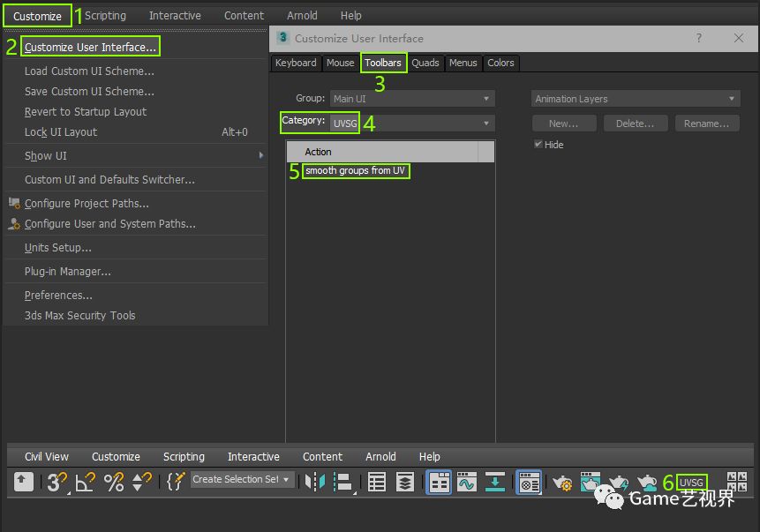Open the Material Editor icon
Screen dimensions: 760x532
529,482
